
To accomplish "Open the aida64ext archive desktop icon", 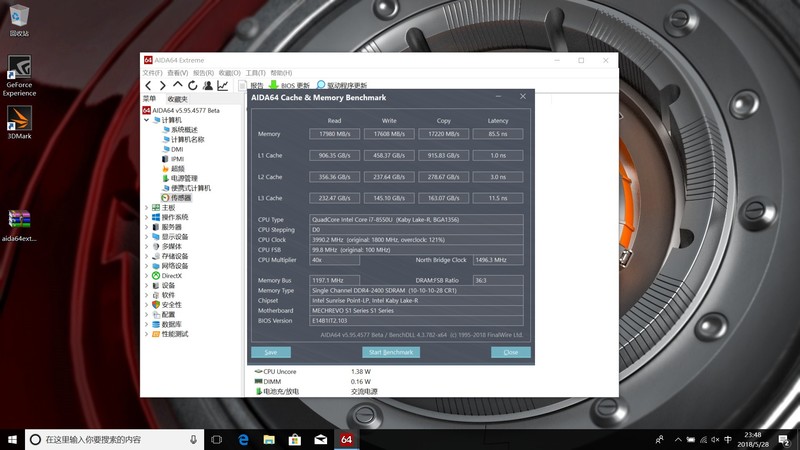I will tap(19, 226).
